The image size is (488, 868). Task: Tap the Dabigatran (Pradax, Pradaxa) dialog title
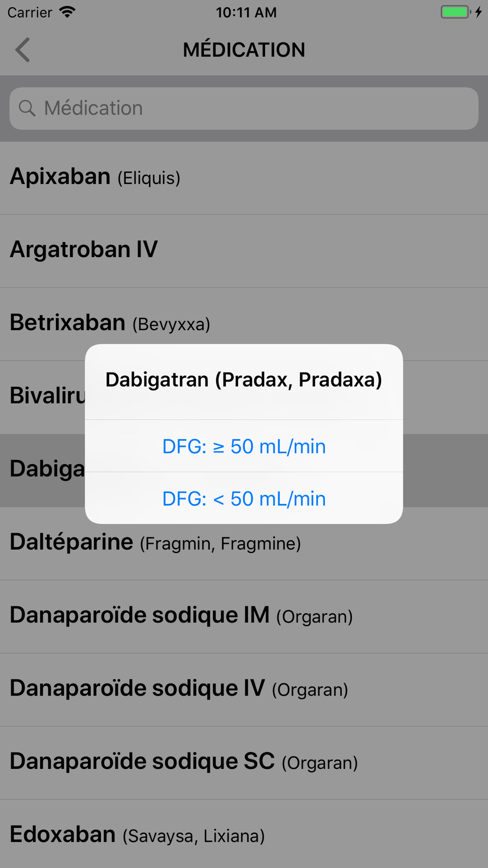coord(244,380)
